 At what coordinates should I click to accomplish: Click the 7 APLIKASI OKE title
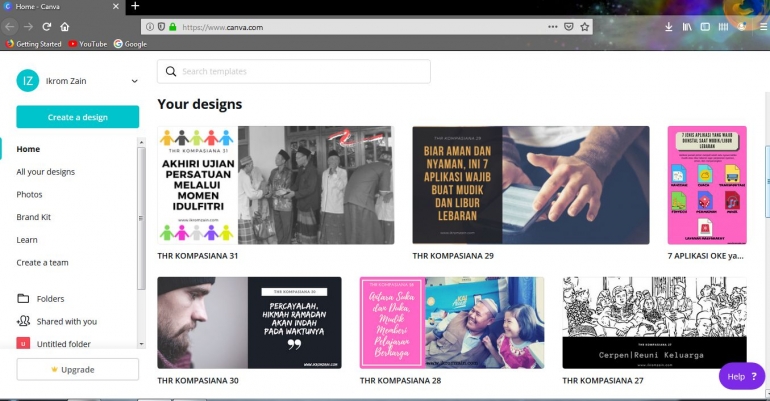706,256
